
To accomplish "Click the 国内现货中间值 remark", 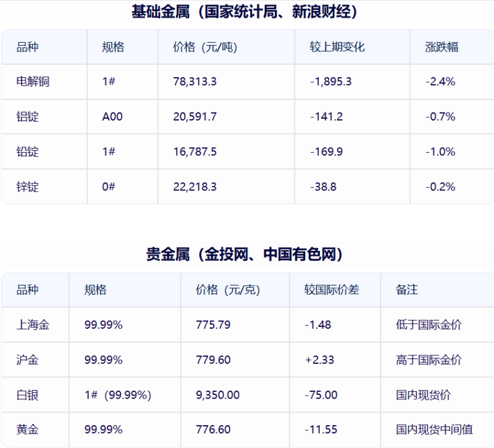I will point(435,429).
